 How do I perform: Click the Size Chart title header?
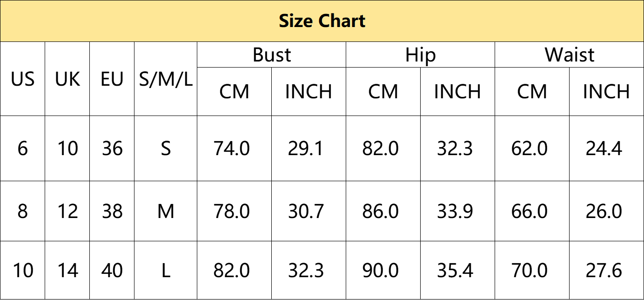point(322,21)
